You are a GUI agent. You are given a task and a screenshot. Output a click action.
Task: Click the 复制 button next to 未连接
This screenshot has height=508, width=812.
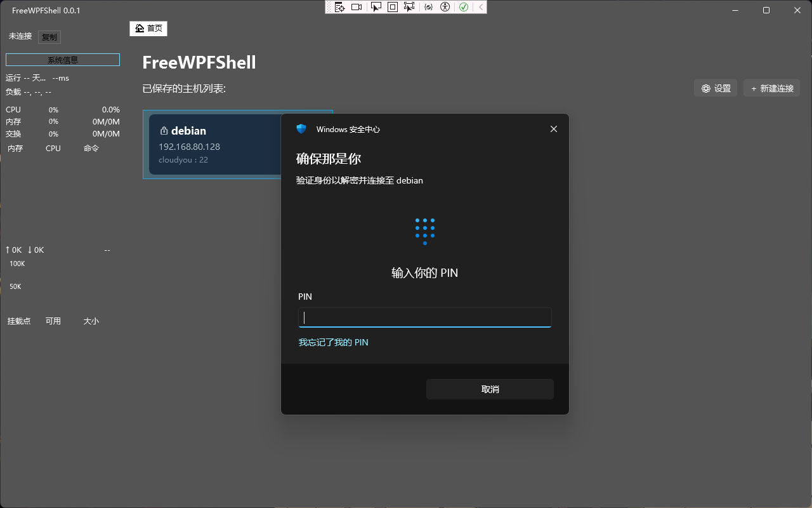[x=49, y=36]
